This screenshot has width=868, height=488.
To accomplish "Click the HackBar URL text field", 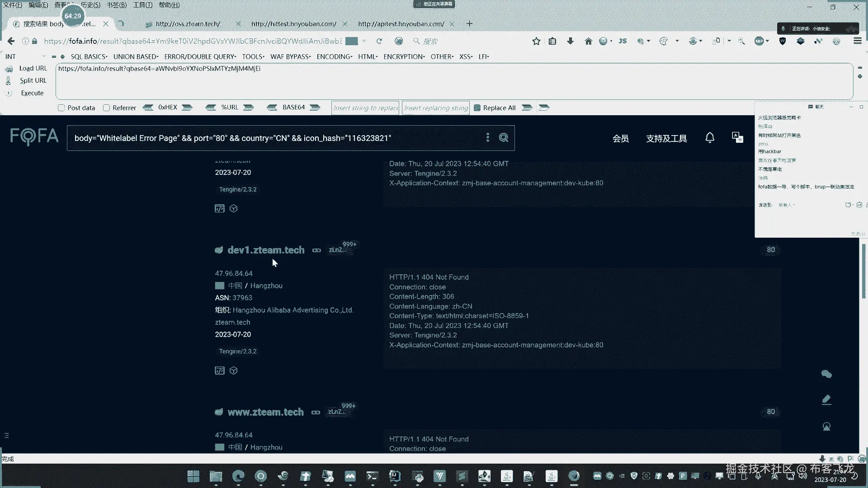I will click(x=452, y=81).
